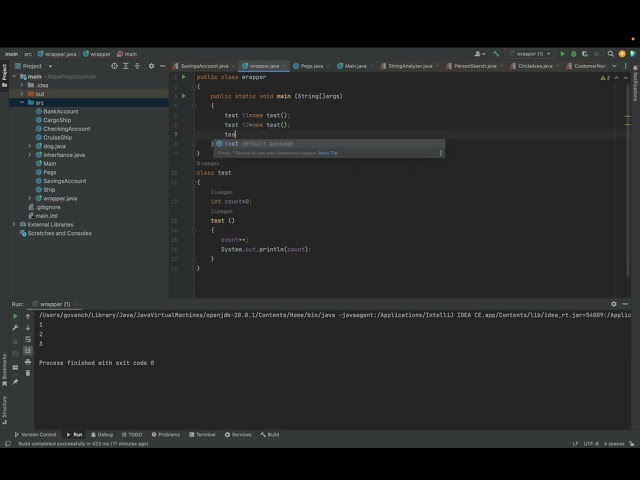This screenshot has height=480, width=640.
Task: Minimize the Run tool window
Action: [x=625, y=304]
